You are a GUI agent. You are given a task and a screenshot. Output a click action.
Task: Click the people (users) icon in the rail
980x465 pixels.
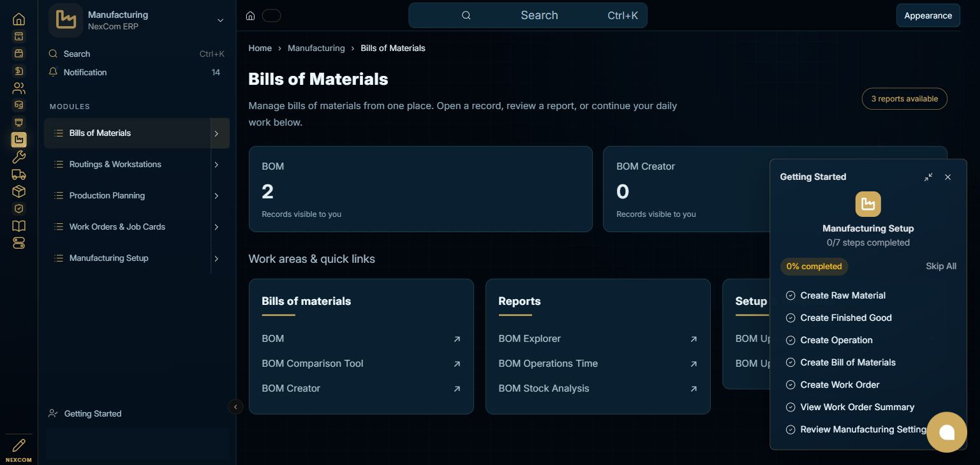pos(19,88)
